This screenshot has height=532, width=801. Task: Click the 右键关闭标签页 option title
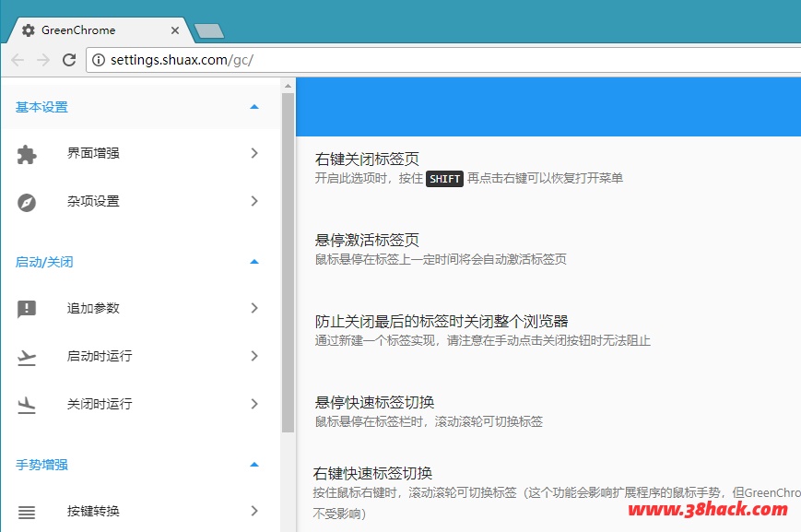pos(367,159)
